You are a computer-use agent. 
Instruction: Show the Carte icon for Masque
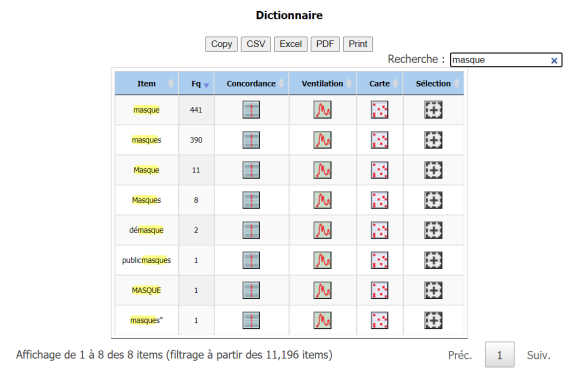(x=380, y=170)
